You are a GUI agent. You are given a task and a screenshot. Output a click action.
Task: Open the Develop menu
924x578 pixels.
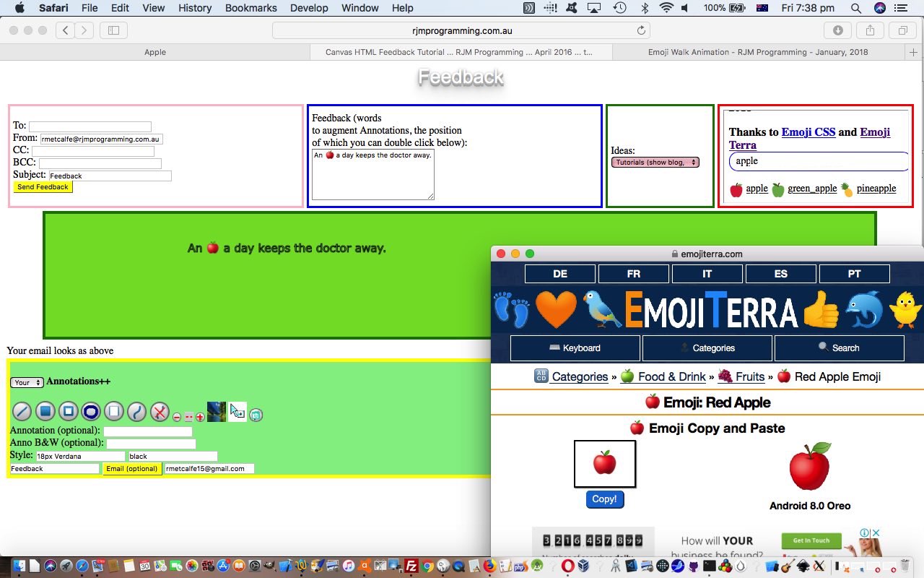[x=308, y=8]
